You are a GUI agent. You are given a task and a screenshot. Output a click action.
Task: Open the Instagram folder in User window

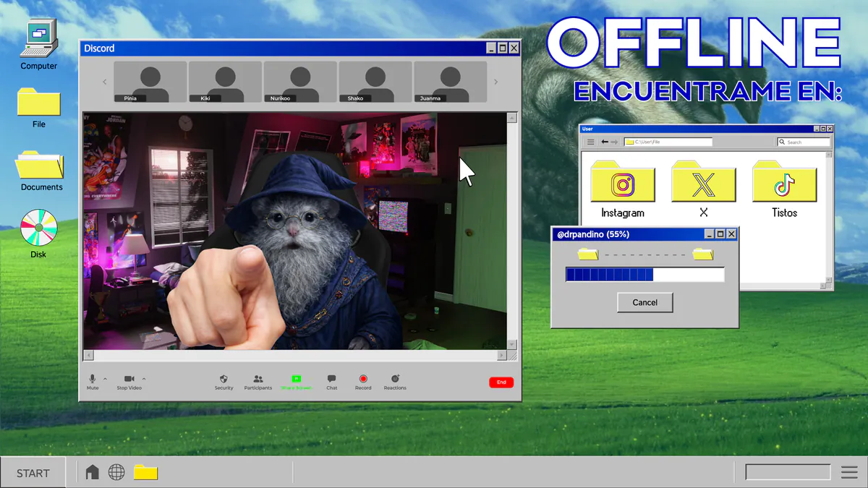(x=623, y=189)
